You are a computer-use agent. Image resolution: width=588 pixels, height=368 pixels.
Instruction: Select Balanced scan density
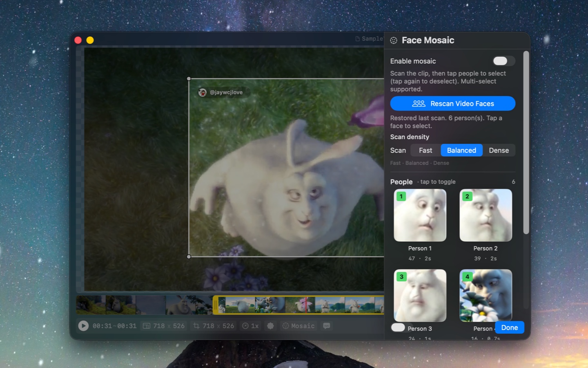click(461, 150)
